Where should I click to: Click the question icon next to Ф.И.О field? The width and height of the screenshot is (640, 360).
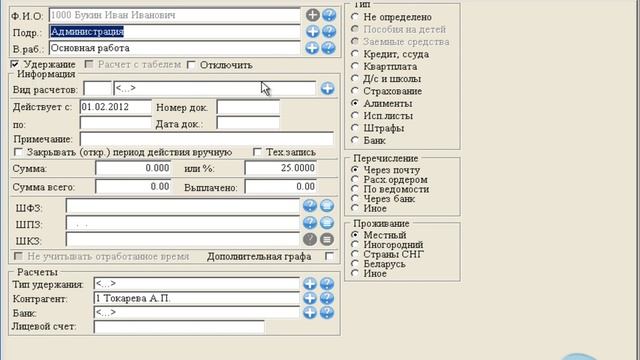tap(329, 15)
